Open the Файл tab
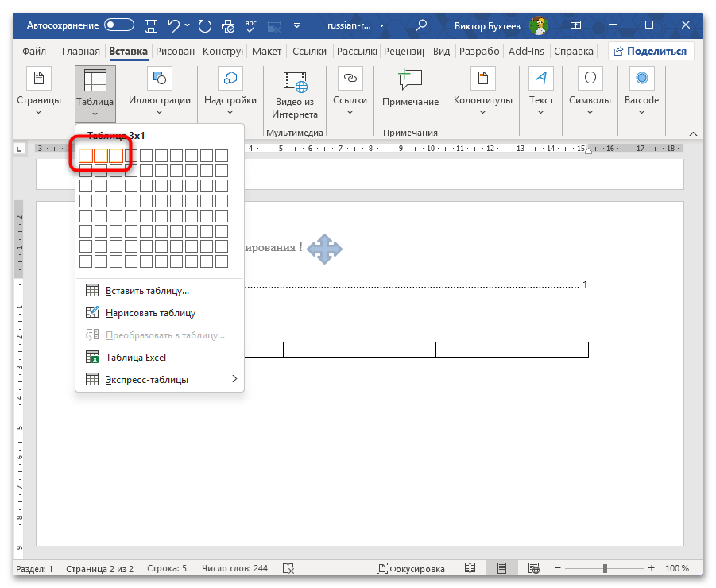This screenshot has width=716, height=588. coord(34,51)
